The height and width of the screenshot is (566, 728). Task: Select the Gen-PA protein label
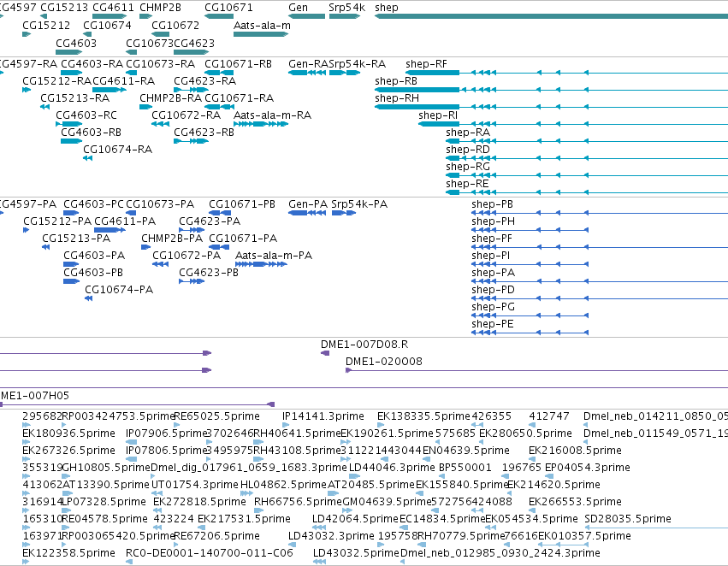pyautogui.click(x=308, y=204)
